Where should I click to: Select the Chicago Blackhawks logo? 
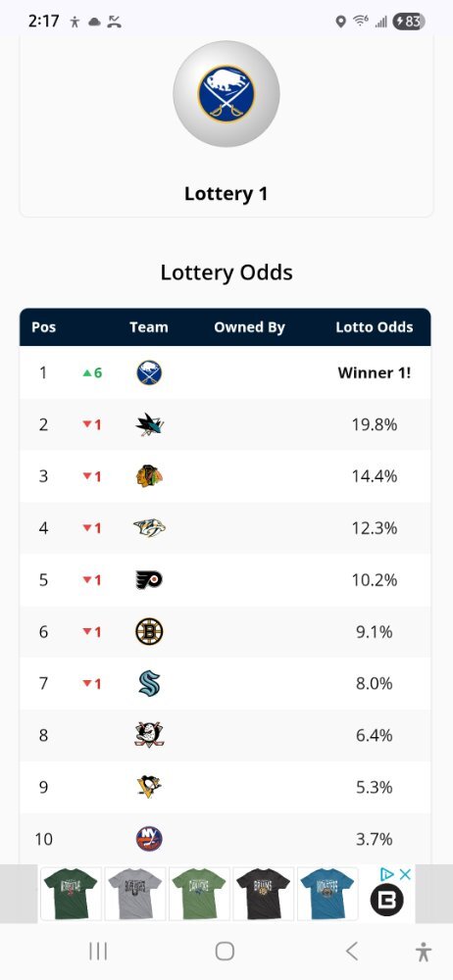[149, 476]
